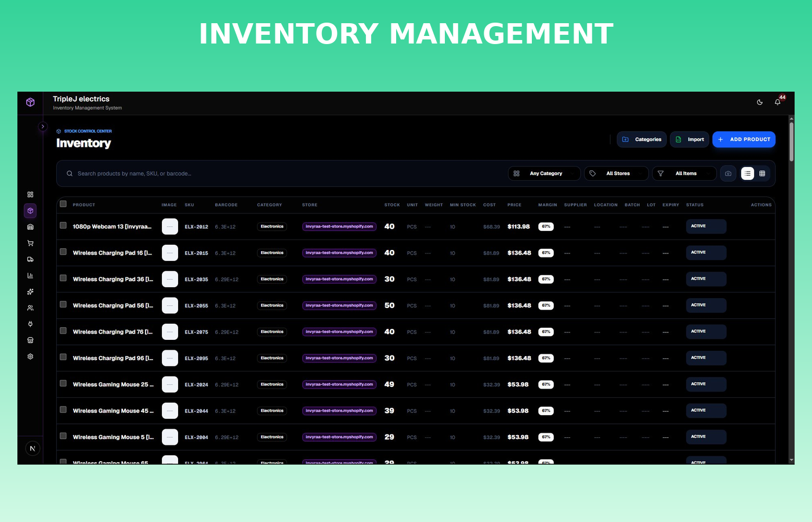Open the users sidebar icon
The height and width of the screenshot is (522, 812).
(x=30, y=308)
